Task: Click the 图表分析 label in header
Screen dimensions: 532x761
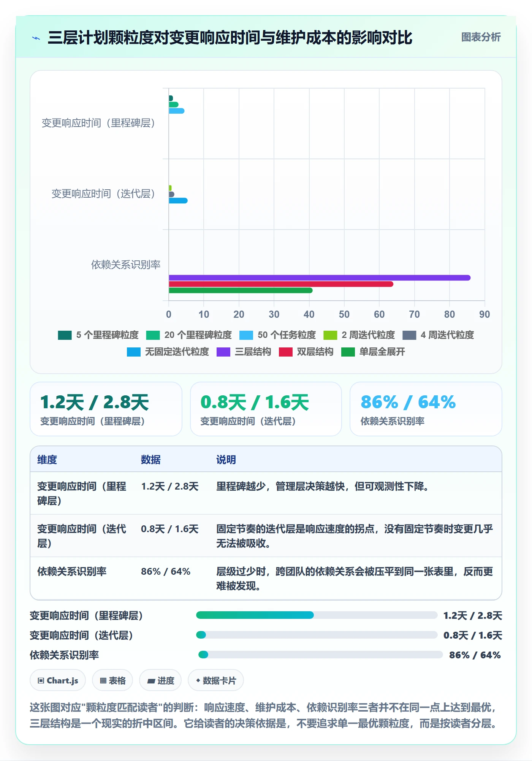Action: click(x=481, y=37)
